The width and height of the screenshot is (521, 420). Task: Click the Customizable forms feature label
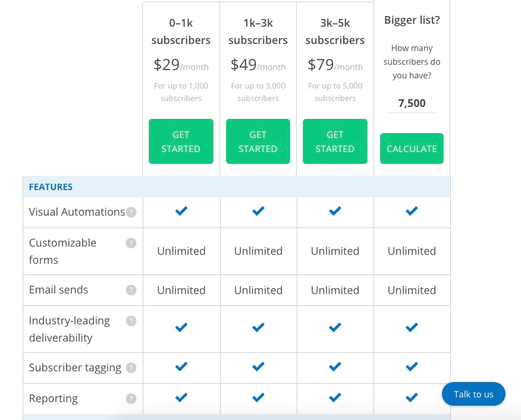tap(62, 251)
